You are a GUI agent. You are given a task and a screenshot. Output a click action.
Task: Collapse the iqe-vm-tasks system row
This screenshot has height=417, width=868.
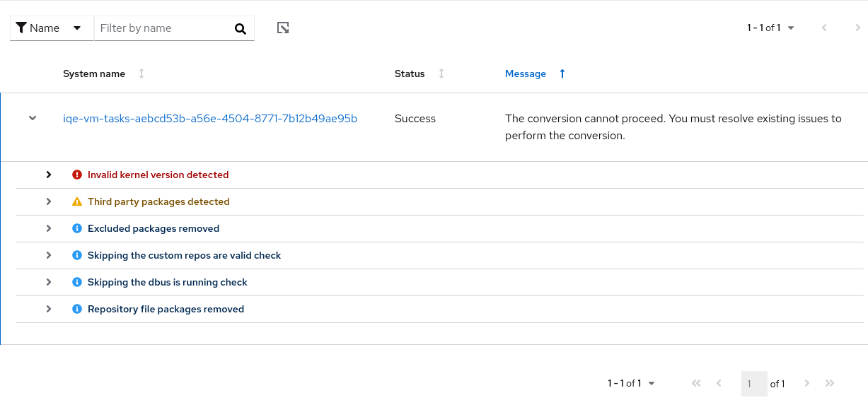click(32, 118)
